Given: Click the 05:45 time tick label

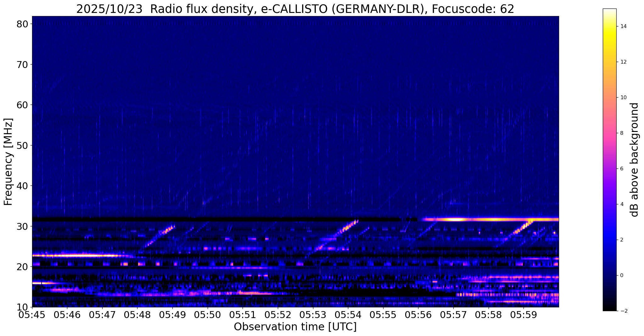Looking at the screenshot, I should pyautogui.click(x=32, y=315).
